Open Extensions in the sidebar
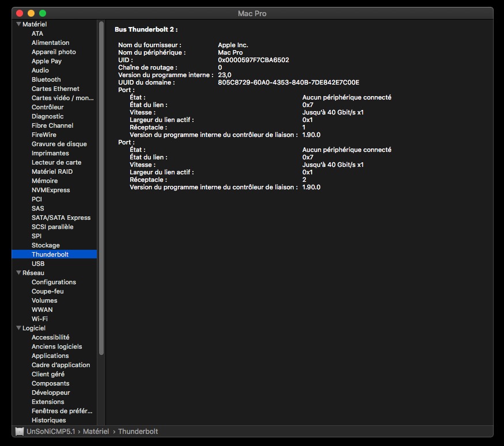 click(48, 402)
